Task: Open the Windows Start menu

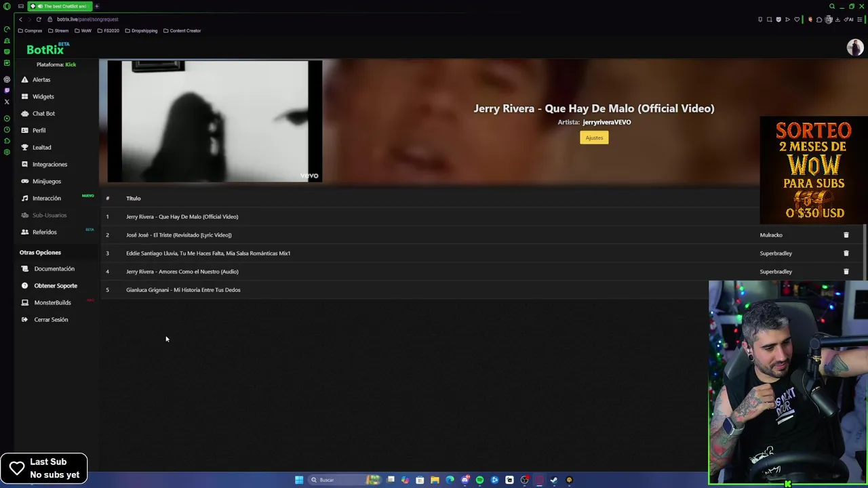Action: pos(299,480)
